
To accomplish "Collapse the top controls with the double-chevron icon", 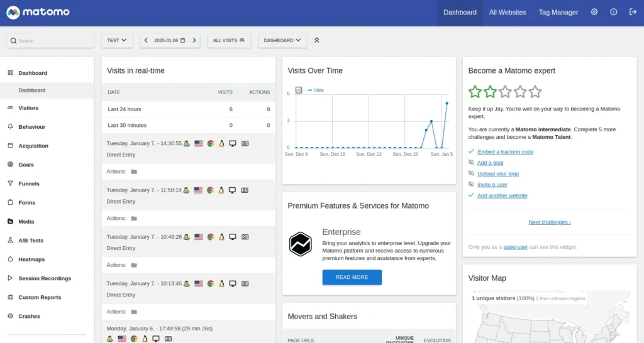I will pos(317,40).
